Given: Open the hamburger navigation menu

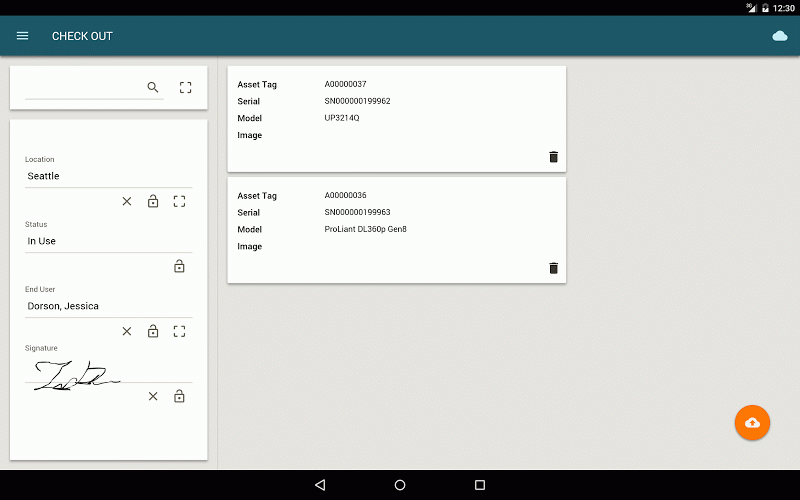Looking at the screenshot, I should coord(22,36).
